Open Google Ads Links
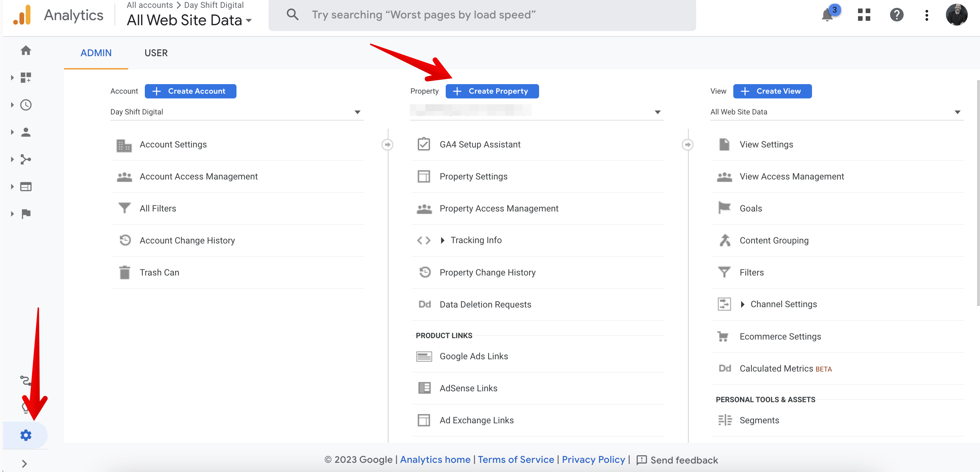The height and width of the screenshot is (472, 980). (473, 356)
